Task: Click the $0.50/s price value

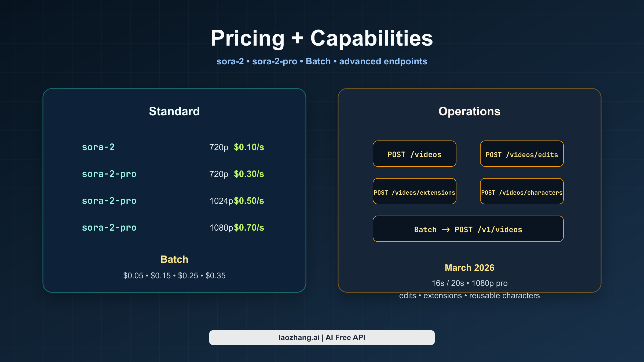Action: (249, 201)
